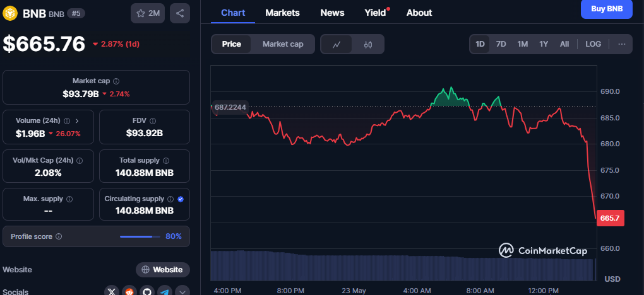Switch to candlestick chart view icon

pos(368,44)
